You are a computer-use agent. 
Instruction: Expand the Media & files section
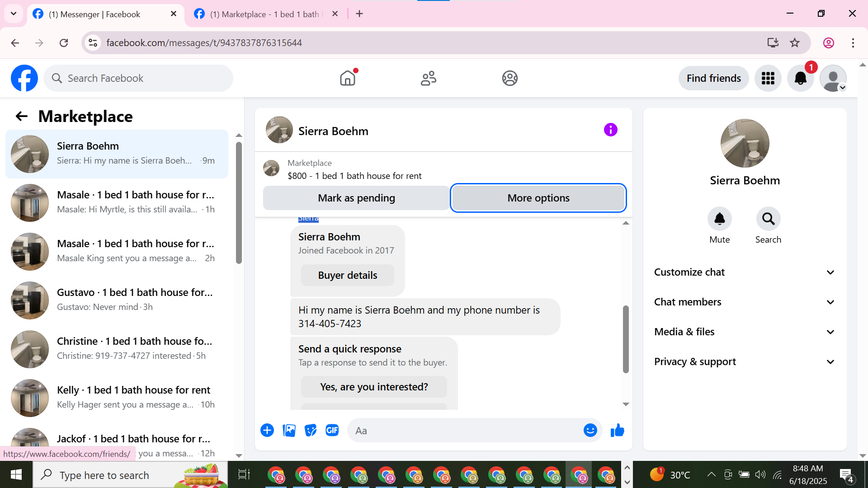tap(745, 332)
